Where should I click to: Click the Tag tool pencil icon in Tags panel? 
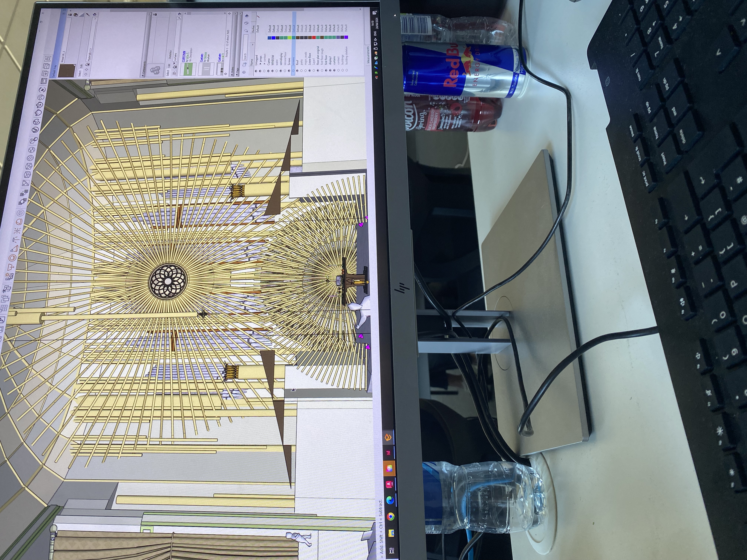[247, 30]
